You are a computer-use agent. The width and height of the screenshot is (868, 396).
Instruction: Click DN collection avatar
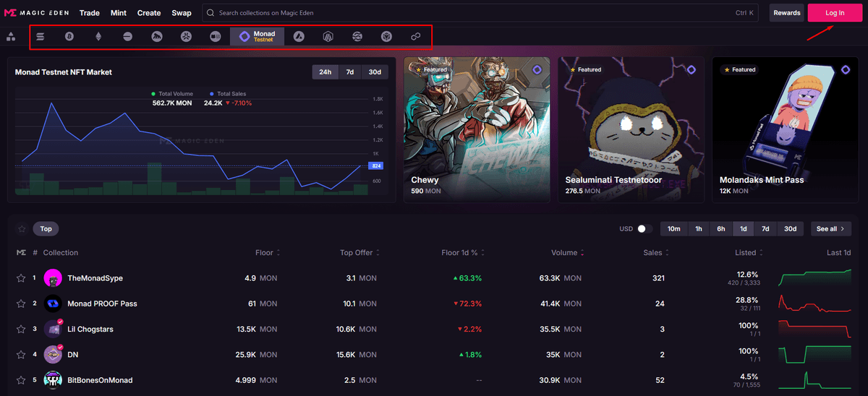pos(53,354)
